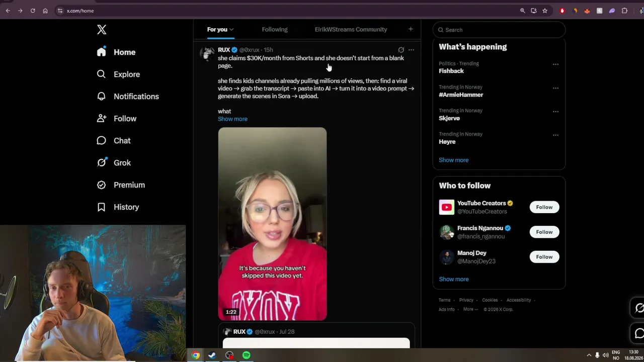Open the Chat bubble icon in sidebar
644x362 pixels.
pyautogui.click(x=102, y=140)
